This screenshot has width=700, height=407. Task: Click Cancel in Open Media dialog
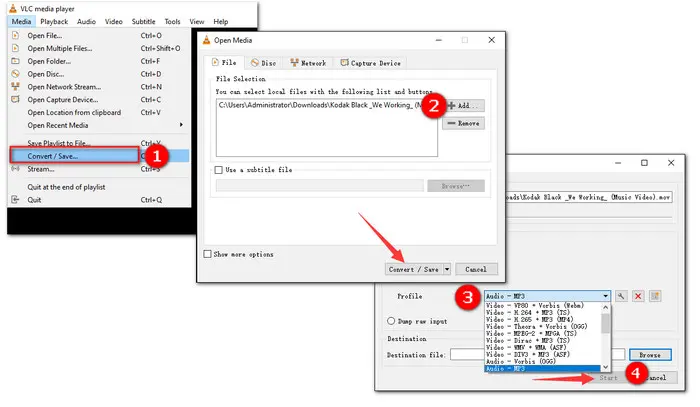476,269
